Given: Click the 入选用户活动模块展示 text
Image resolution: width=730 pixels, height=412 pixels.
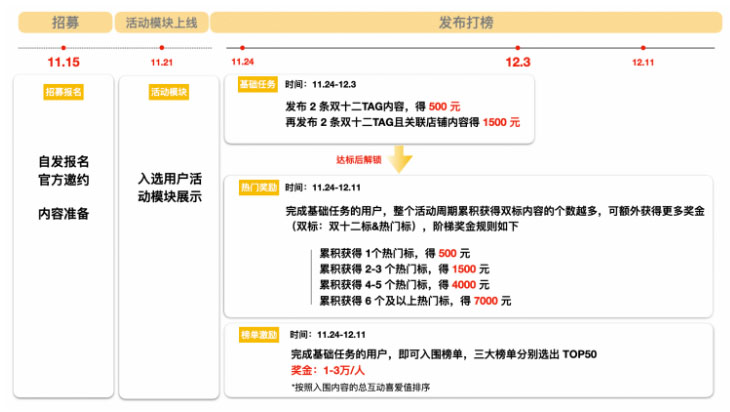Looking at the screenshot, I should coord(169,188).
